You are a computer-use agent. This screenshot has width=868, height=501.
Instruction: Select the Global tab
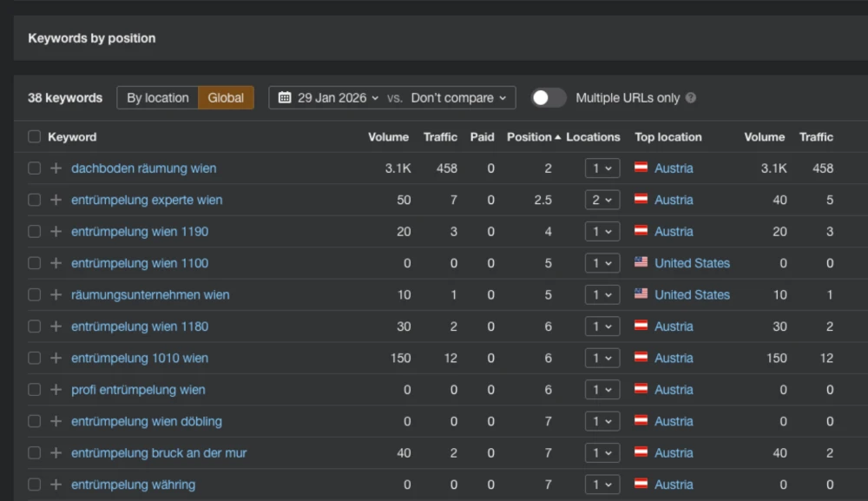tap(226, 98)
